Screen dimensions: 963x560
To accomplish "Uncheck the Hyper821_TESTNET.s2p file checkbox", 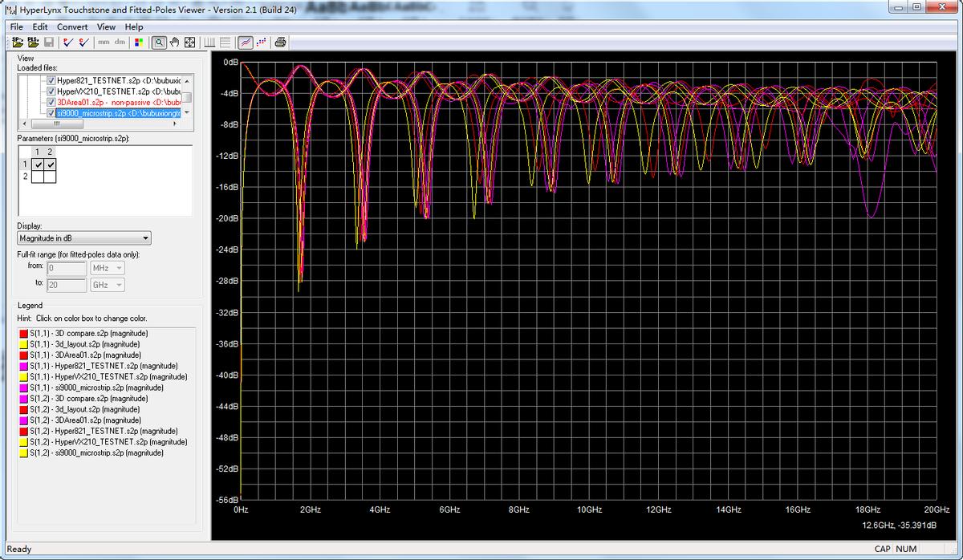I will 51,81.
